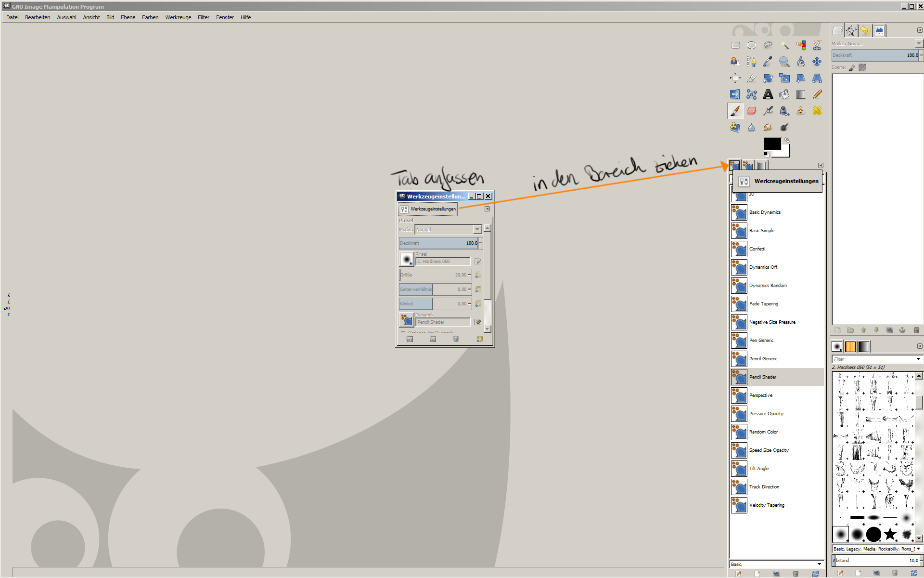
Task: Select the Heal tool bandage icon
Action: tap(817, 111)
